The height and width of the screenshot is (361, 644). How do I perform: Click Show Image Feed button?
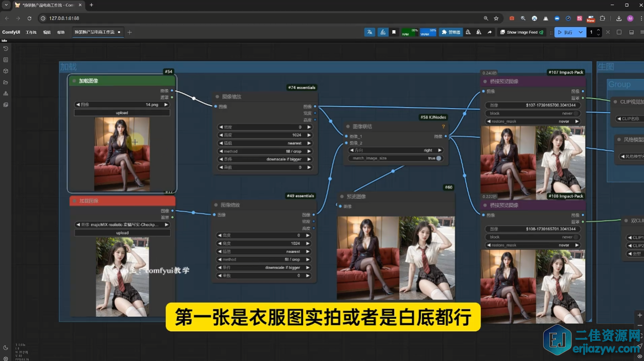coord(522,32)
